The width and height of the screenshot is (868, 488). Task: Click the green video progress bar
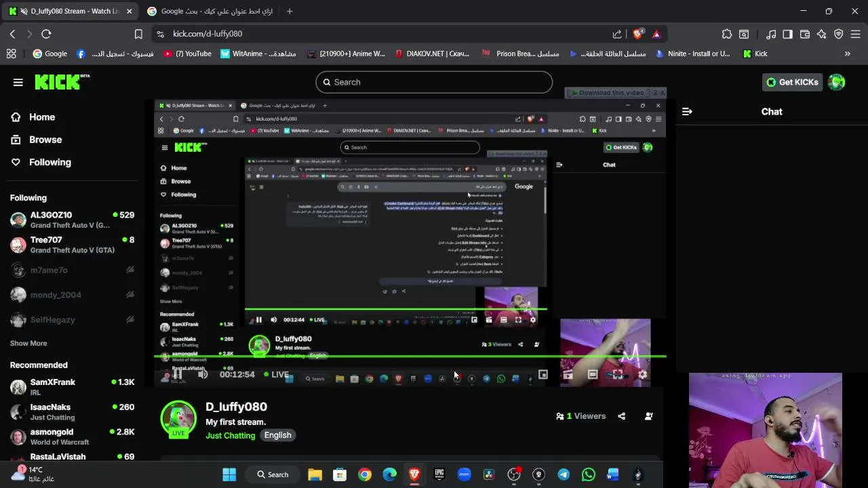tap(410, 357)
